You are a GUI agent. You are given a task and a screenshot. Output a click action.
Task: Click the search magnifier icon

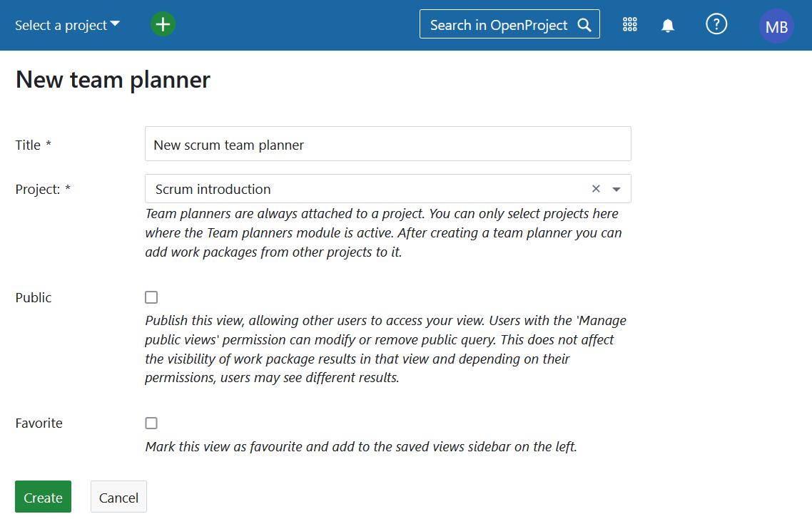click(x=584, y=25)
